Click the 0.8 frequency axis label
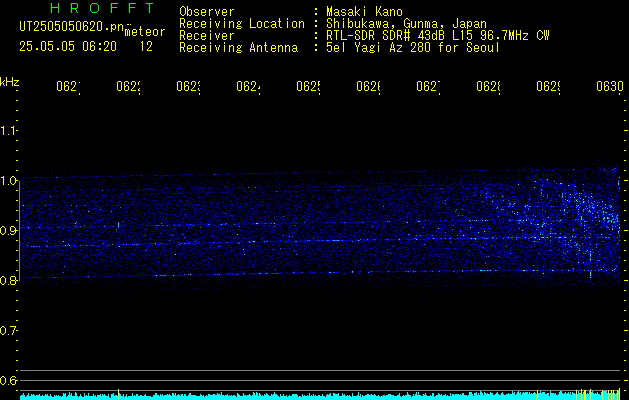 click(8, 280)
